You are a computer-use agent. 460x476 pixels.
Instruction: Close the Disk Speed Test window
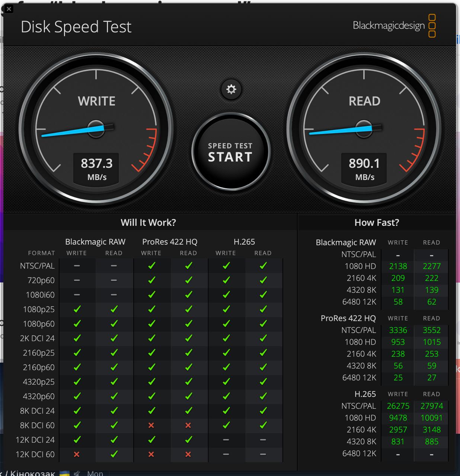point(9,9)
